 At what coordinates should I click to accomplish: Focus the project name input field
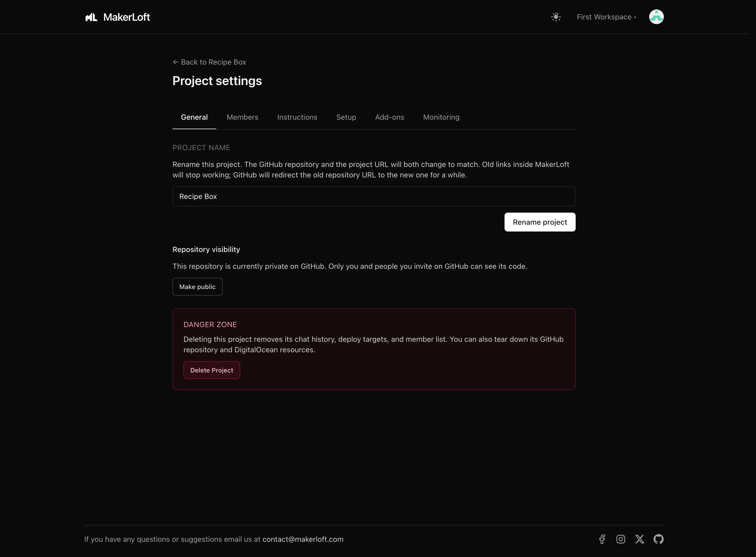point(374,196)
